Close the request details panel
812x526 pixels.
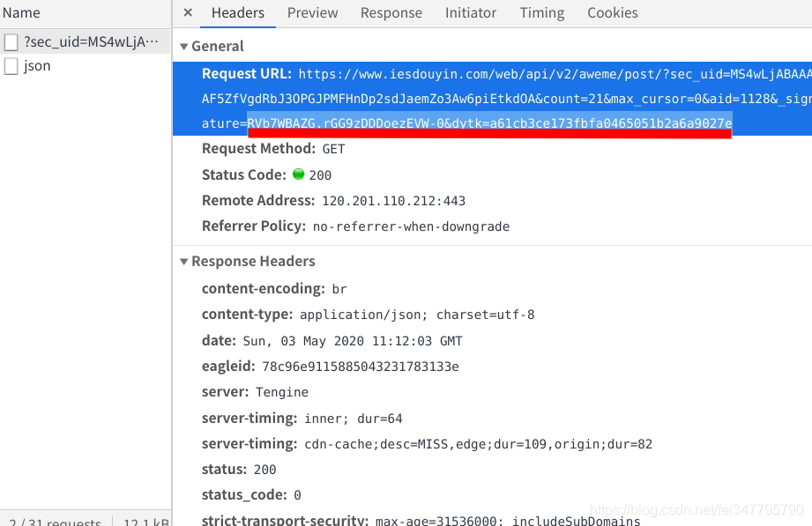click(188, 12)
